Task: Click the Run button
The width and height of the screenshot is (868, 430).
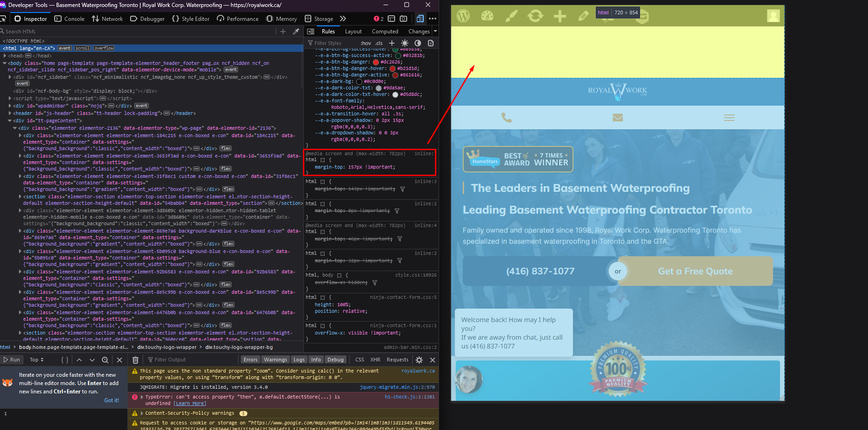Action: pyautogui.click(x=12, y=360)
